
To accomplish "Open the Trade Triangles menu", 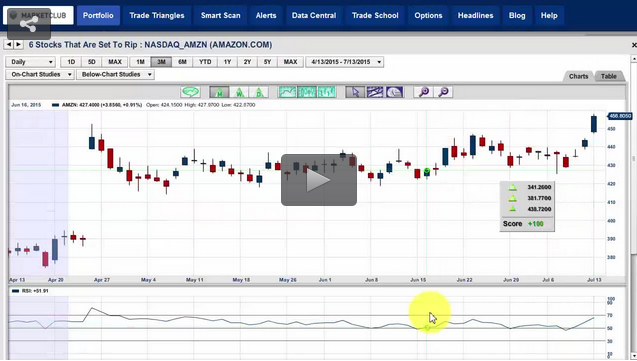I will (x=157, y=15).
